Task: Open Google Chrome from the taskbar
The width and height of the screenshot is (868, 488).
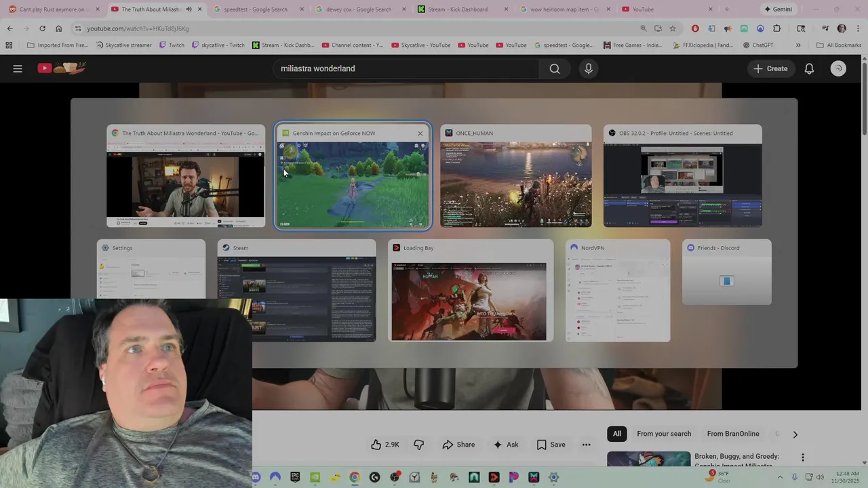Action: 354,477
